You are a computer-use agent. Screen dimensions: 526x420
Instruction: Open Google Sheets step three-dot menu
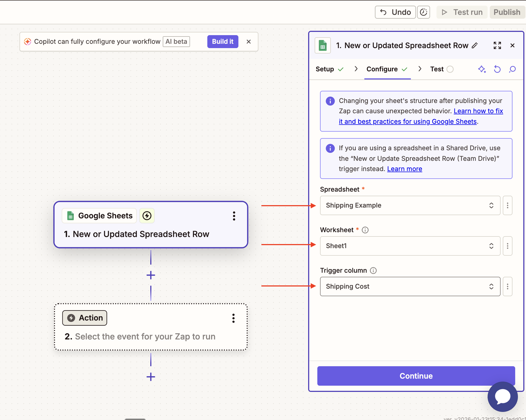[234, 216]
